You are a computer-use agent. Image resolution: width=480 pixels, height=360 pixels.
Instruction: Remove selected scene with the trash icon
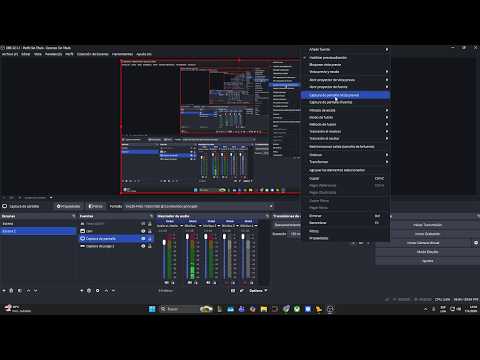(x=11, y=291)
